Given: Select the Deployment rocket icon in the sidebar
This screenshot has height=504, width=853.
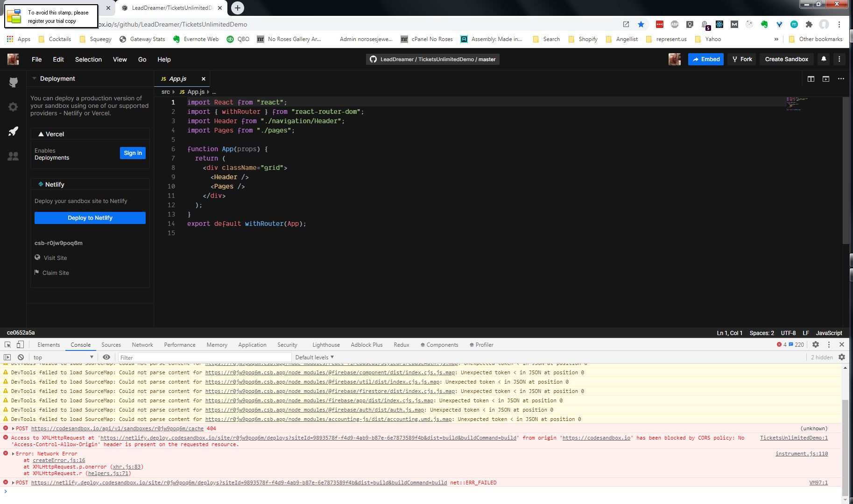Looking at the screenshot, I should (x=13, y=131).
